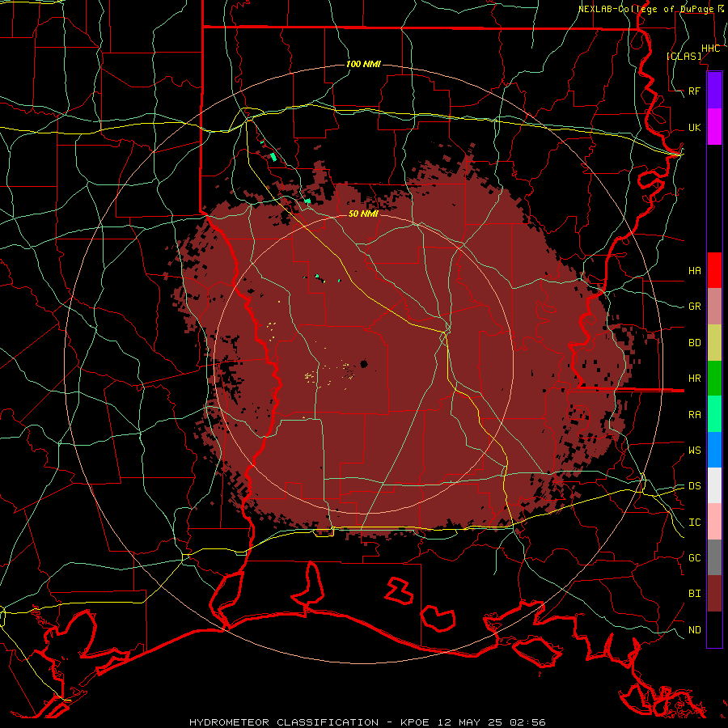Select the GC legend label
728x728 pixels.
695,557
